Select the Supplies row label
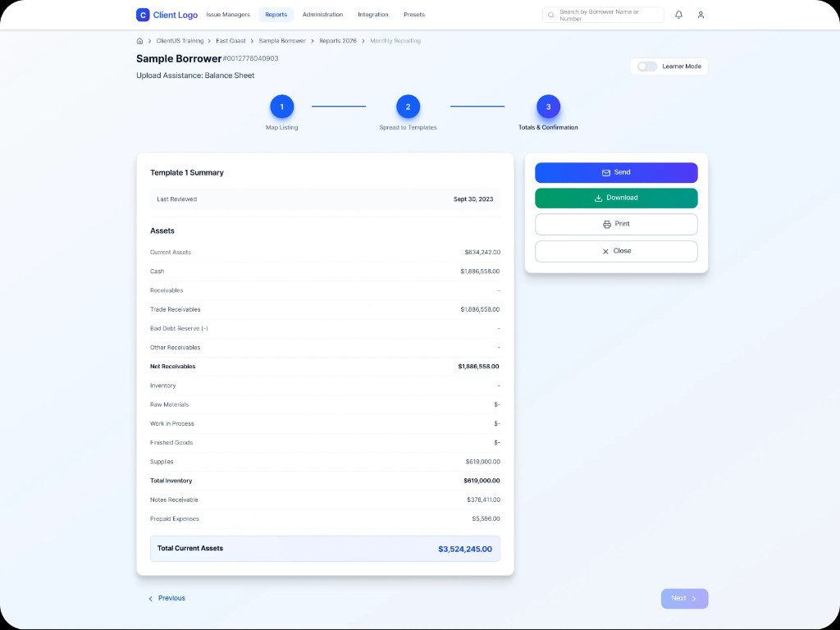 point(162,462)
